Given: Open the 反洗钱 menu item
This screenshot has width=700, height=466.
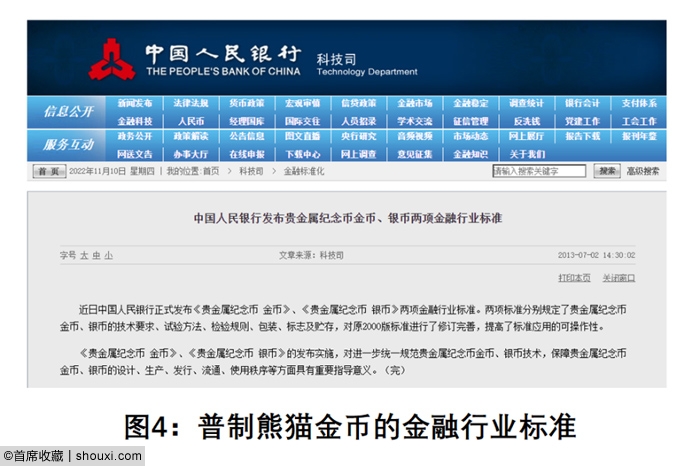Looking at the screenshot, I should pos(527,121).
